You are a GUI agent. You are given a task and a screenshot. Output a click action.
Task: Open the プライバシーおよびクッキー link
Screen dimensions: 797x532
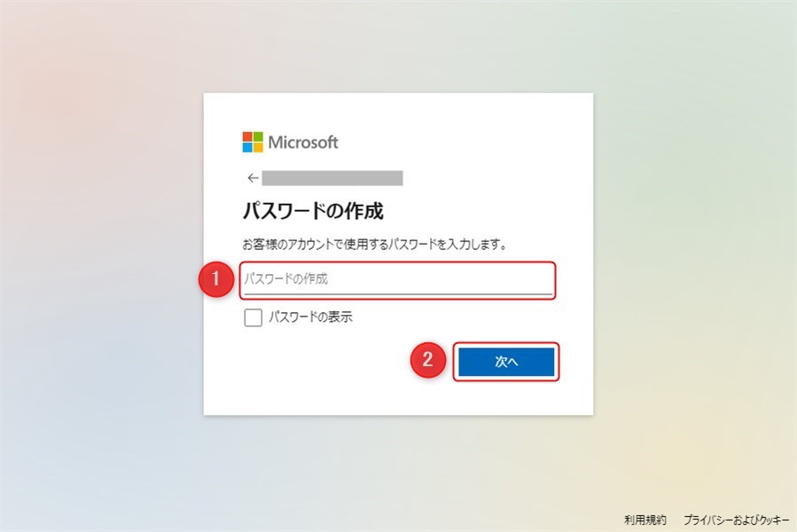736,520
